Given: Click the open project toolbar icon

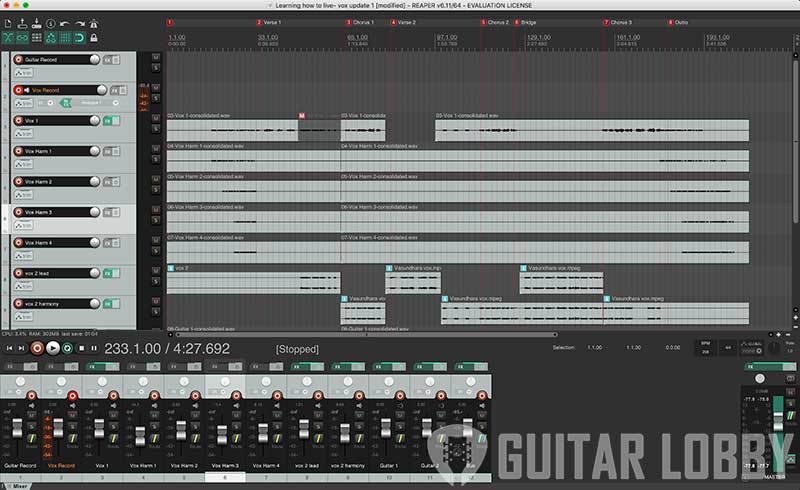Looking at the screenshot, I should point(22,23).
